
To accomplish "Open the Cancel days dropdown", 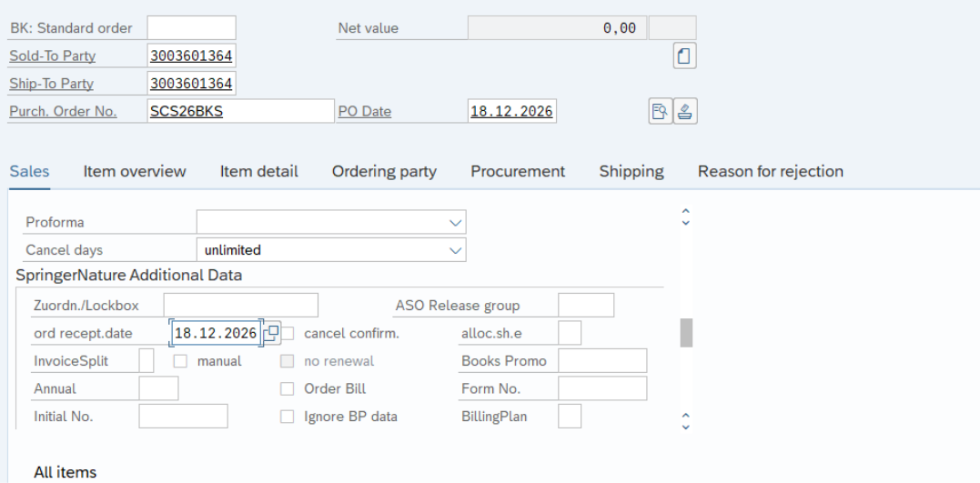I will coord(456,250).
